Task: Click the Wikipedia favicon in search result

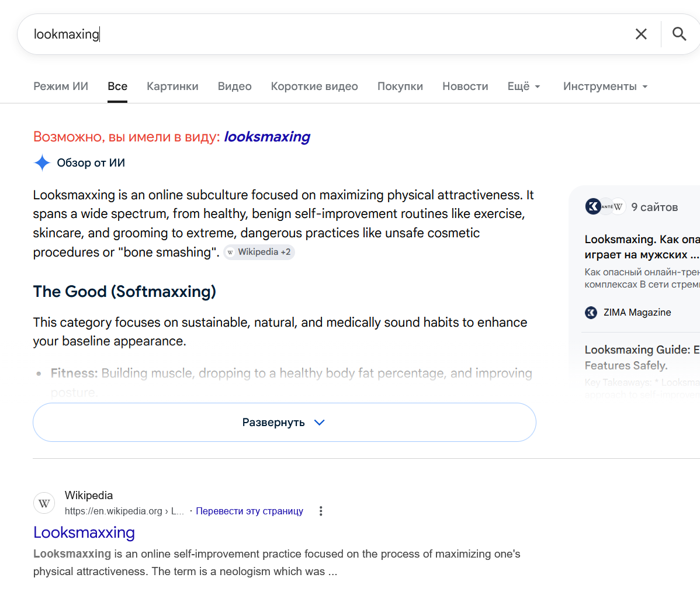Action: click(x=44, y=503)
